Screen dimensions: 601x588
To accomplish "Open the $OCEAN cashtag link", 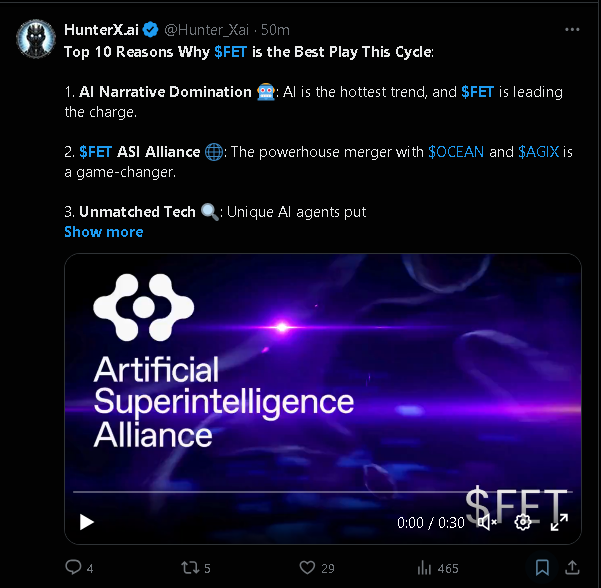I will [x=456, y=152].
